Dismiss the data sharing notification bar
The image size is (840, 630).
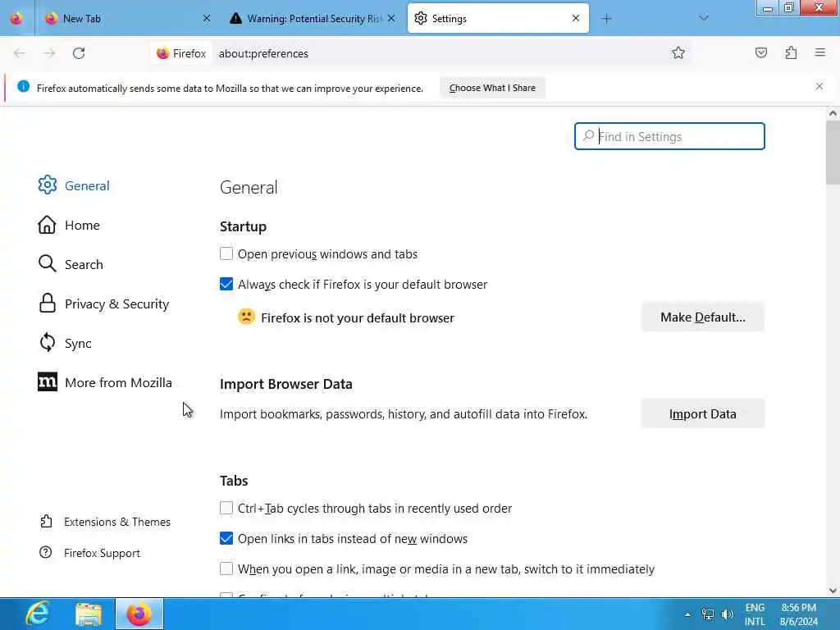coord(819,87)
